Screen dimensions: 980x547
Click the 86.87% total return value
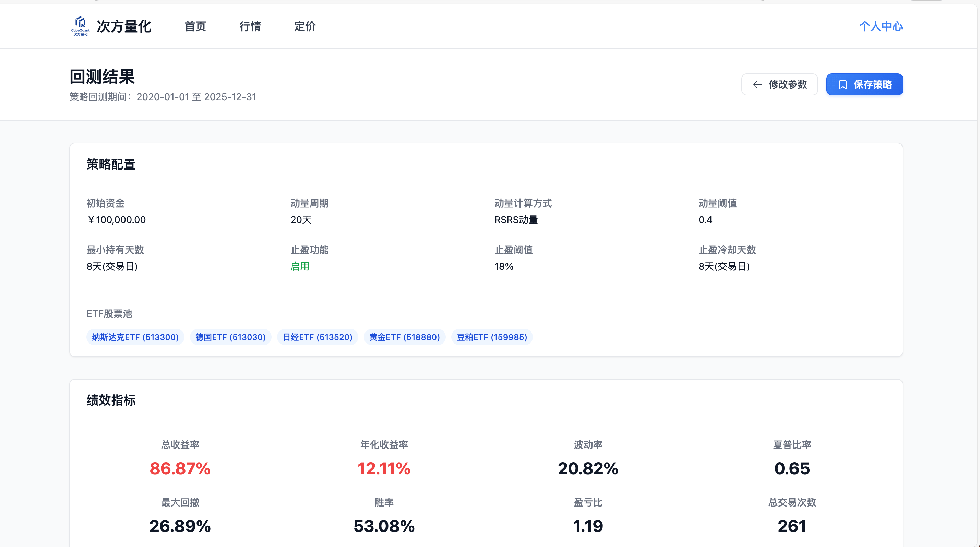[x=180, y=468]
